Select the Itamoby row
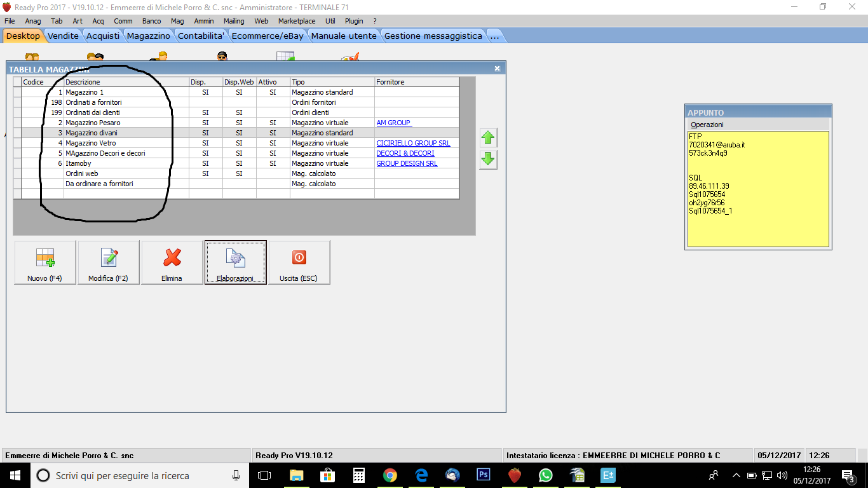868x488 pixels. [236, 163]
